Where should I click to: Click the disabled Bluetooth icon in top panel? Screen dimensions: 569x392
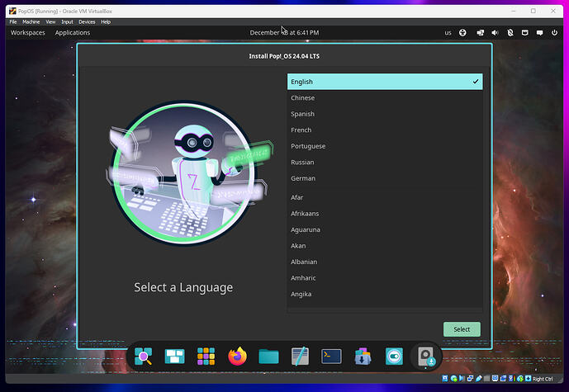point(510,33)
